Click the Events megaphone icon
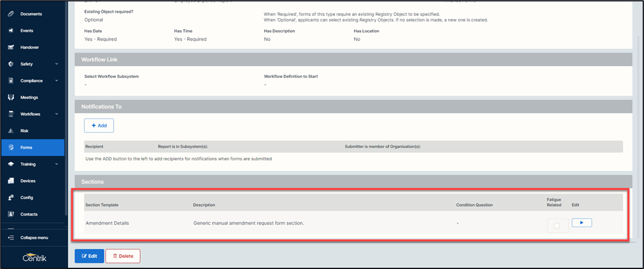This screenshot has height=269, width=644. pos(12,31)
